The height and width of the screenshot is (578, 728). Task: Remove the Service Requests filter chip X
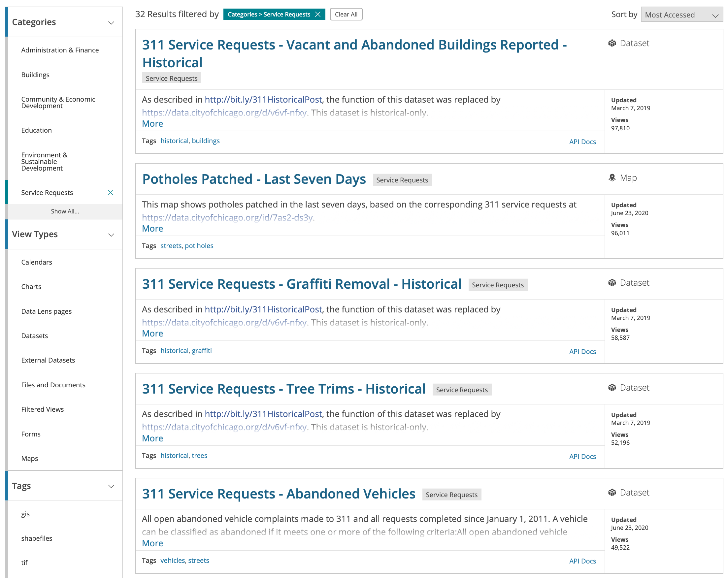pyautogui.click(x=317, y=14)
